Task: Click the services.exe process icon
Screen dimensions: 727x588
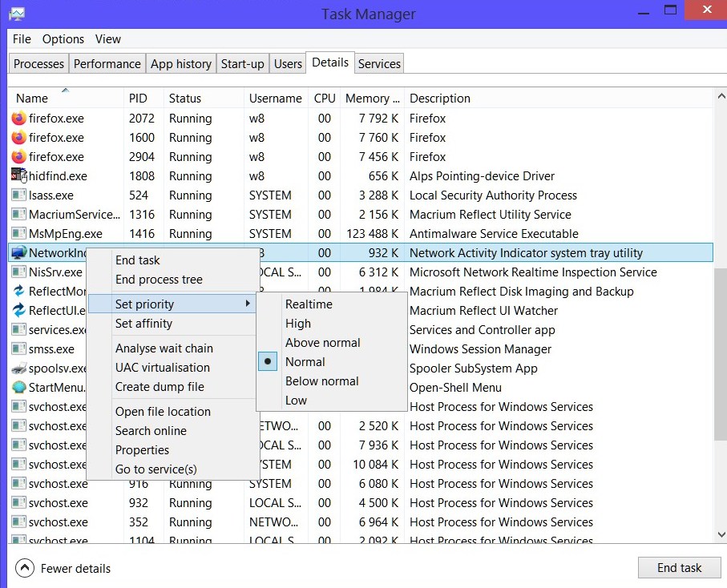Action: click(x=18, y=330)
